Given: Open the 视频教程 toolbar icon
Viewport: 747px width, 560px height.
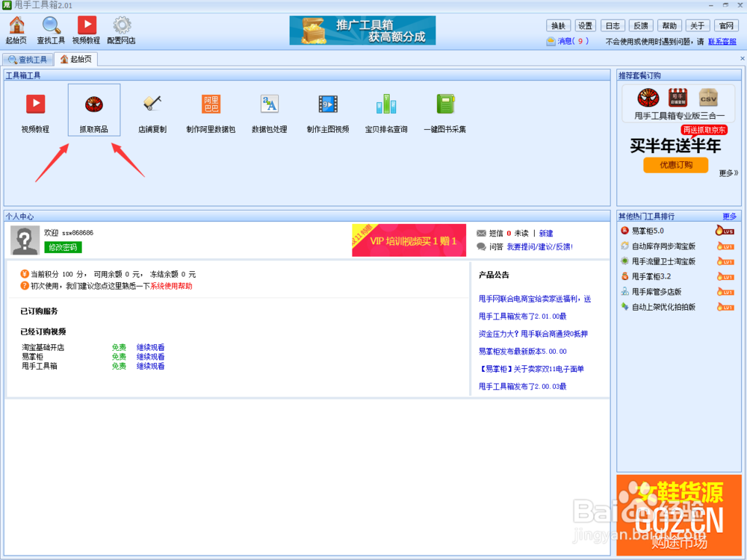Looking at the screenshot, I should coord(86,30).
